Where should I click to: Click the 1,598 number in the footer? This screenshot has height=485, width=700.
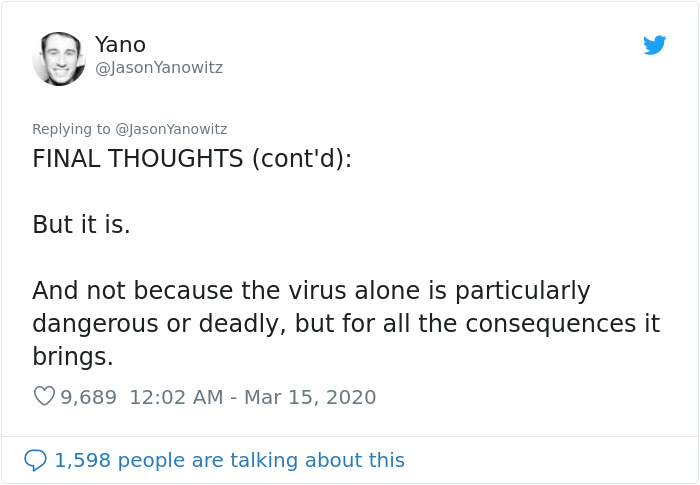coord(82,460)
